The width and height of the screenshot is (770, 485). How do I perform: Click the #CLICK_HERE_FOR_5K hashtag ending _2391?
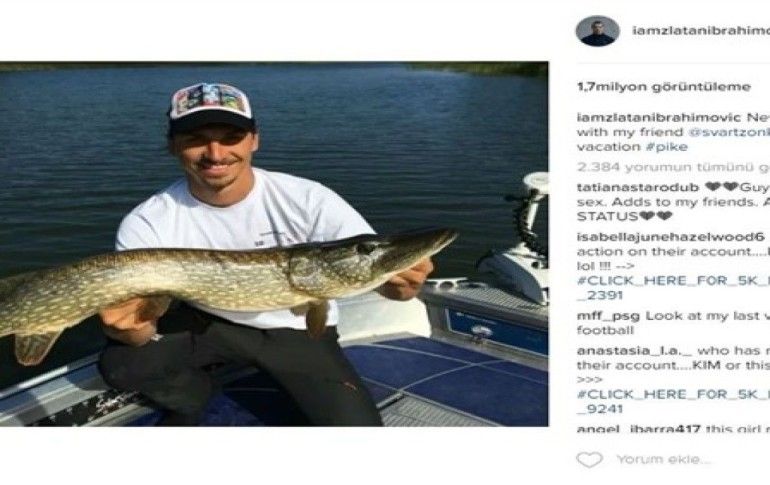coord(673,288)
